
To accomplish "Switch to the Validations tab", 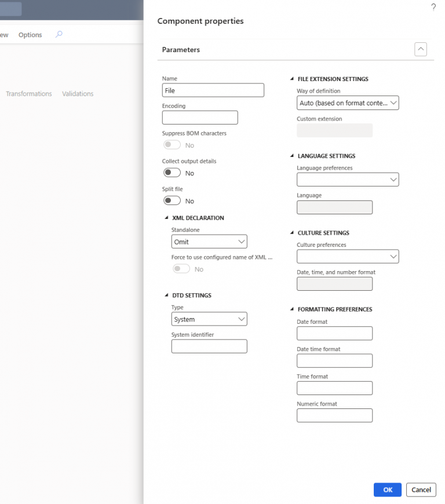I will pyautogui.click(x=77, y=93).
